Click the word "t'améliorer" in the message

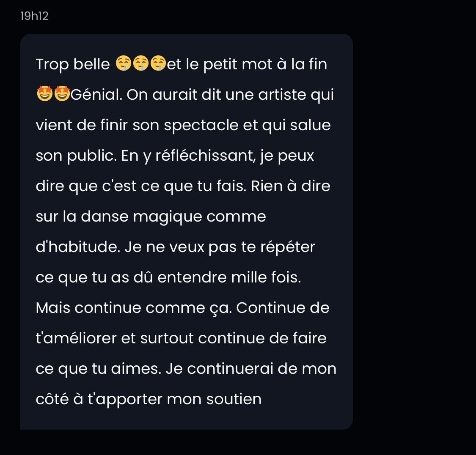76,338
